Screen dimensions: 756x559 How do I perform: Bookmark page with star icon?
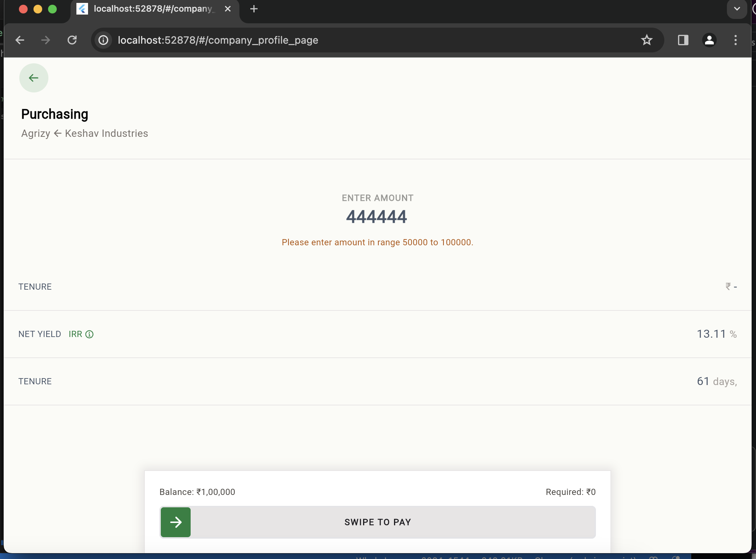coord(646,40)
